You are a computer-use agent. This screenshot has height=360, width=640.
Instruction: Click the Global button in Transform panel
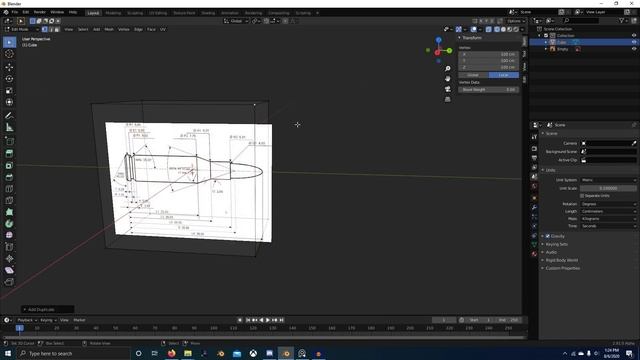[473, 75]
